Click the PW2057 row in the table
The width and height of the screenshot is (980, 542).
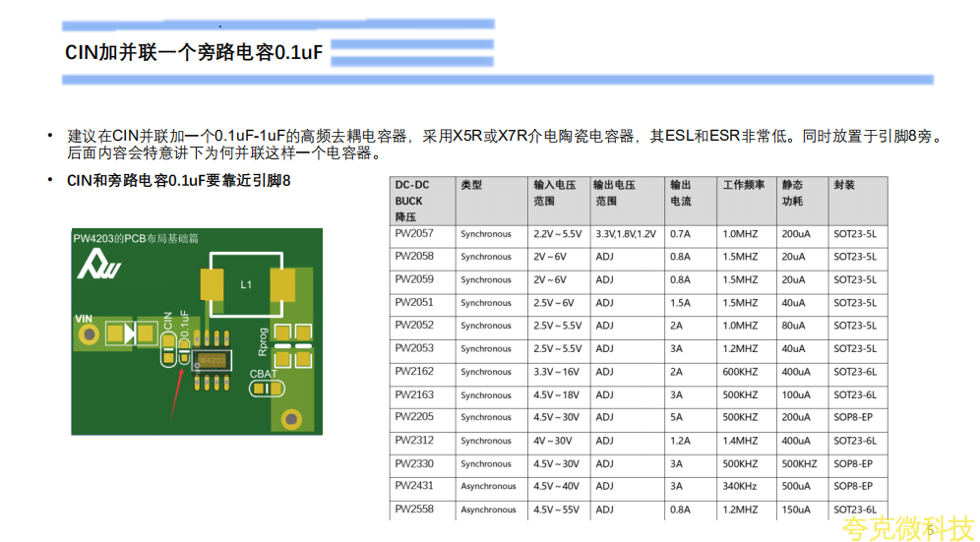(x=413, y=234)
